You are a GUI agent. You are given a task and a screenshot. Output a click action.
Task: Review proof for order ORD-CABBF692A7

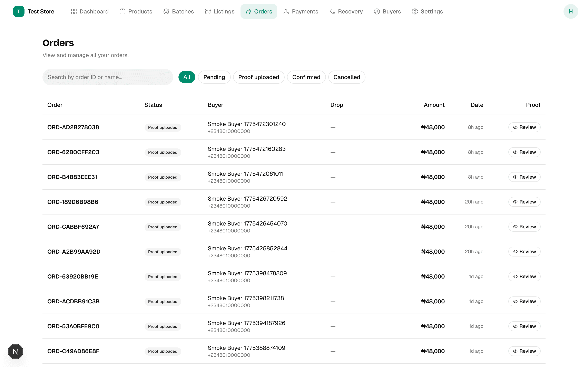tap(524, 227)
